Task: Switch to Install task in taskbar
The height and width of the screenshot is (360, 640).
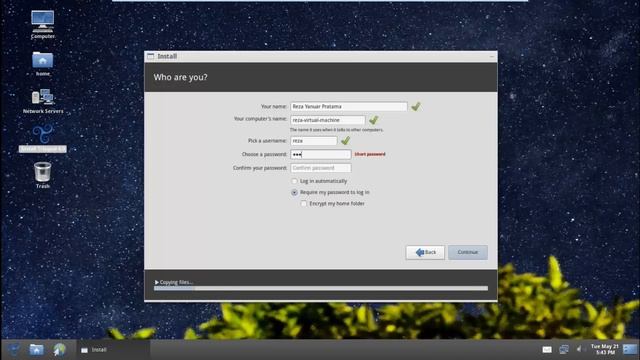Action: click(x=113, y=350)
